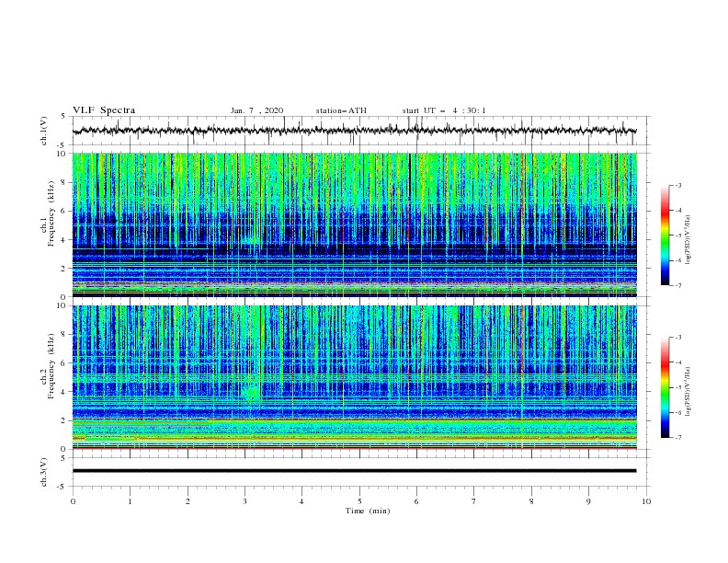Click the '-3' value on the upper colorbar
Screen dimensions: 728x563
click(x=677, y=185)
